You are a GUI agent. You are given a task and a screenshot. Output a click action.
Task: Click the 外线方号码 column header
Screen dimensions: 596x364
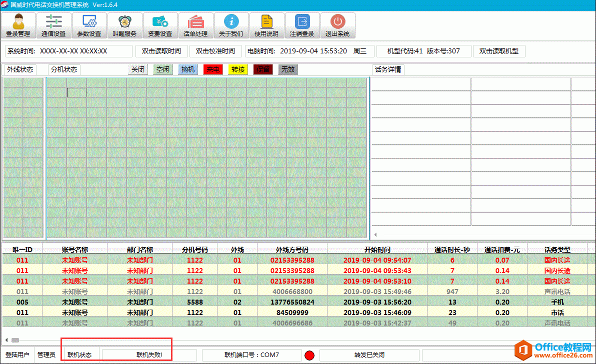tap(292, 249)
